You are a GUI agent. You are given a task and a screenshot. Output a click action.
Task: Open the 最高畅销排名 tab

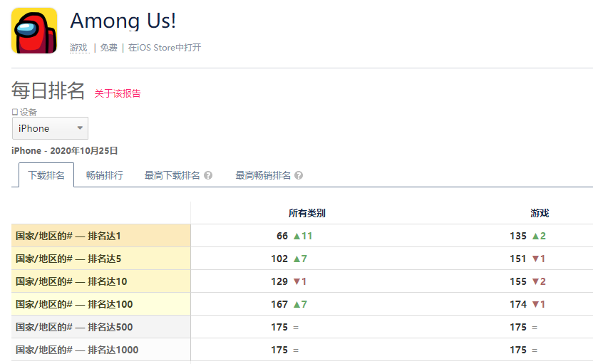click(263, 175)
